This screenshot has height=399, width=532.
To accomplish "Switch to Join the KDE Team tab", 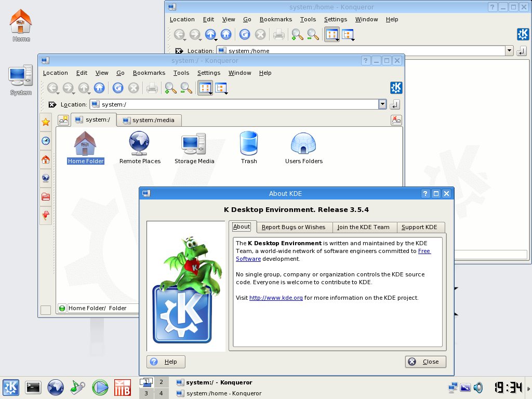I will (x=363, y=228).
